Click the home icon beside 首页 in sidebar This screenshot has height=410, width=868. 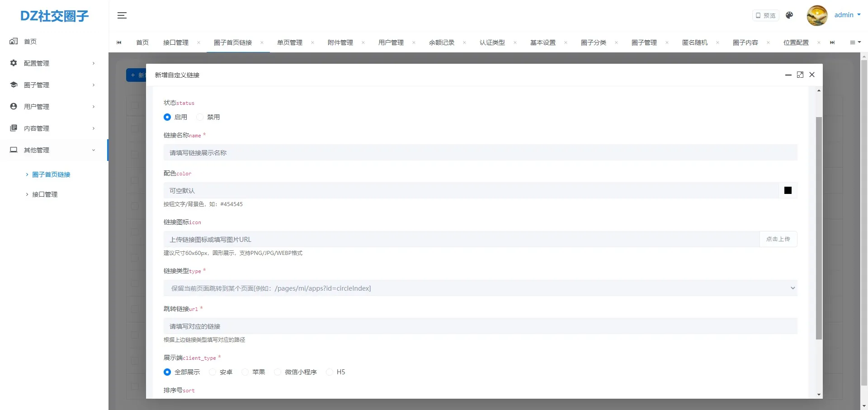pyautogui.click(x=14, y=41)
